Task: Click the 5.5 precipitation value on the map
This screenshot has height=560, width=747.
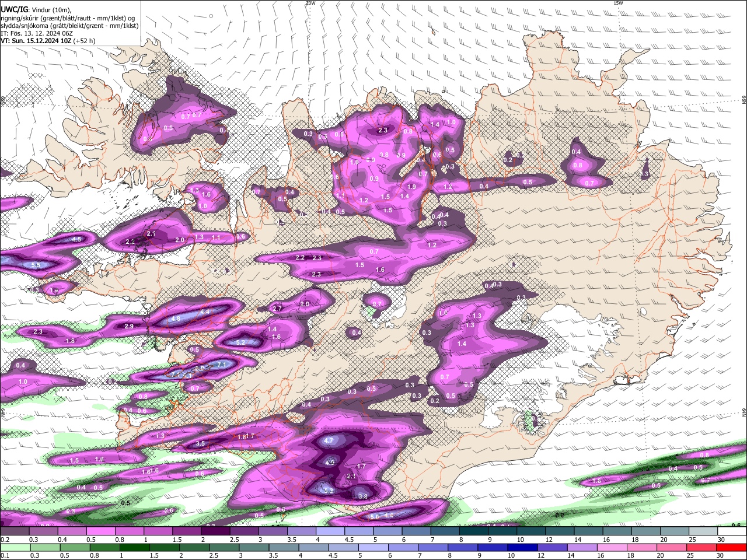Action: [x=36, y=265]
